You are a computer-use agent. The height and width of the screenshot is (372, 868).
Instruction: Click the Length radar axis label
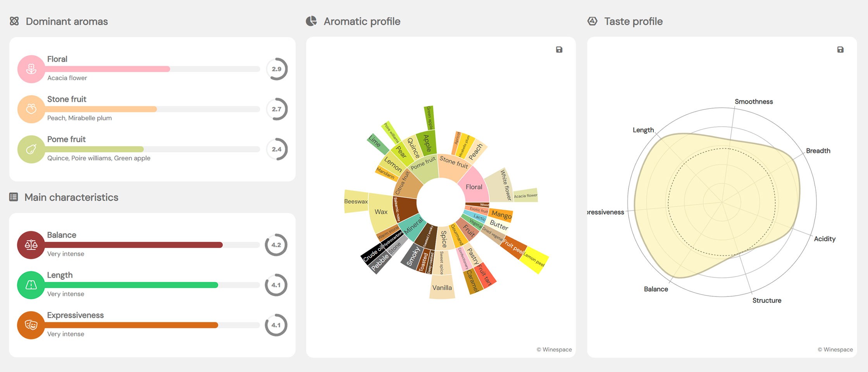coord(643,130)
